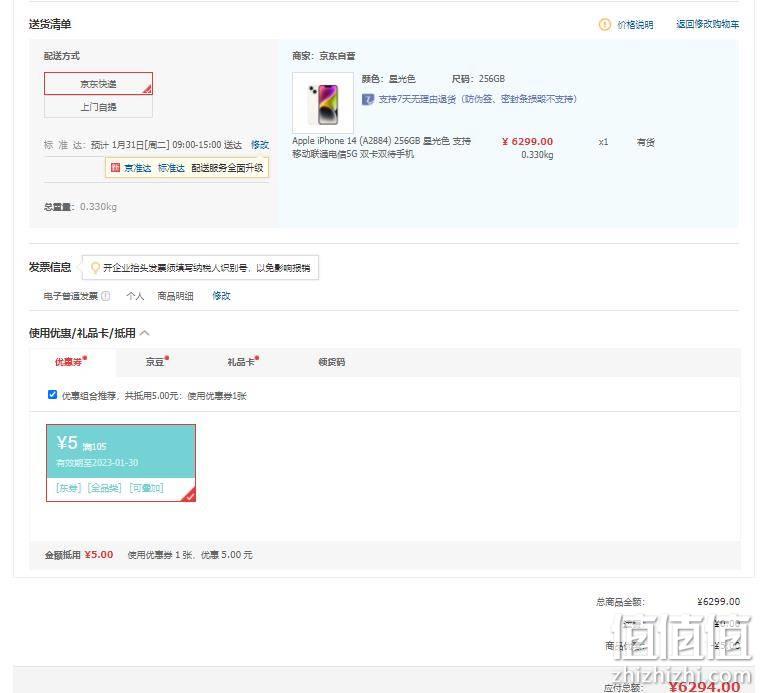Switch to the 礼品卡 tab
Screen dimensions: 761x693
(243, 362)
